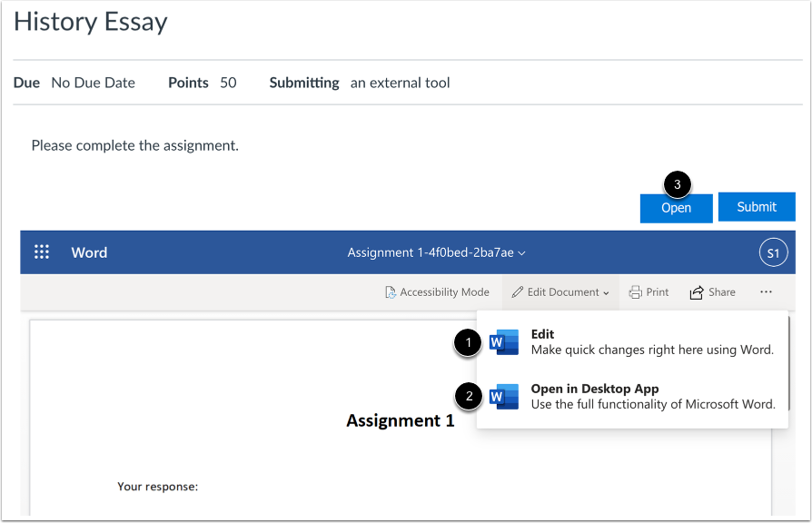Click the Accessibility Mode icon

point(390,291)
